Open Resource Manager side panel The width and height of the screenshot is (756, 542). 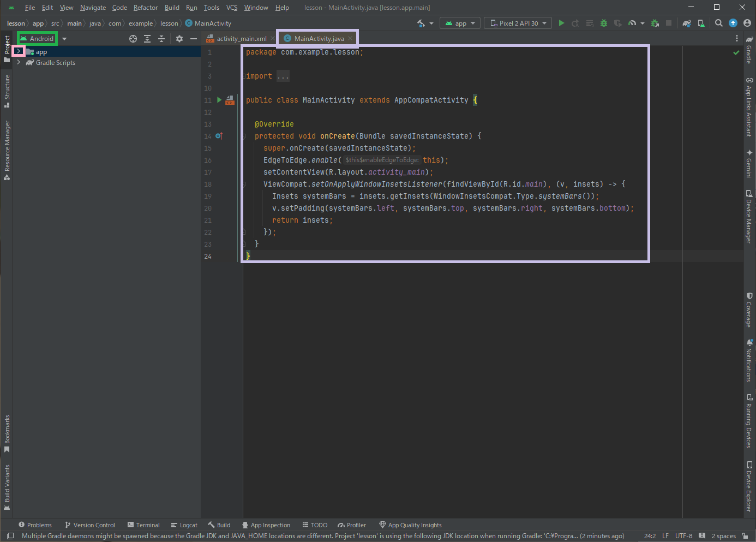pyautogui.click(x=7, y=150)
